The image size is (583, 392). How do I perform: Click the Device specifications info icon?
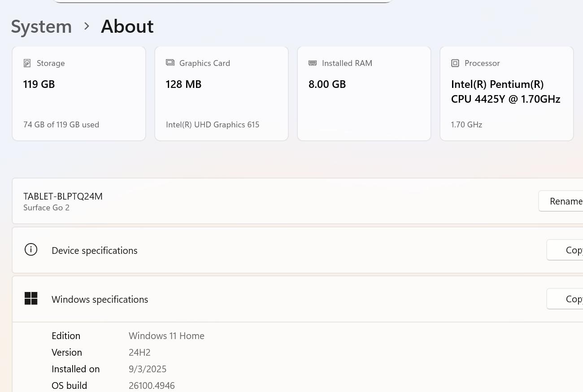tap(31, 250)
